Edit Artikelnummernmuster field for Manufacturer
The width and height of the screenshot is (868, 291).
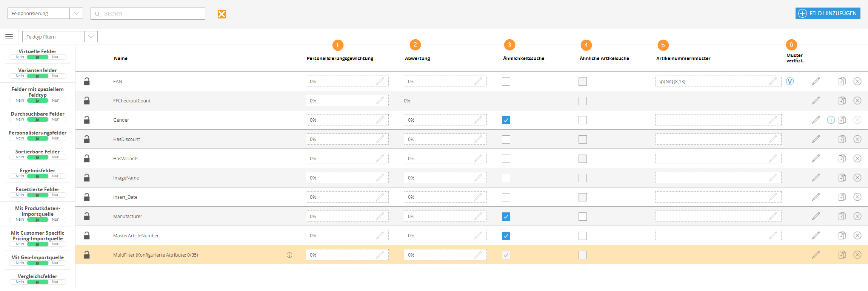click(718, 216)
